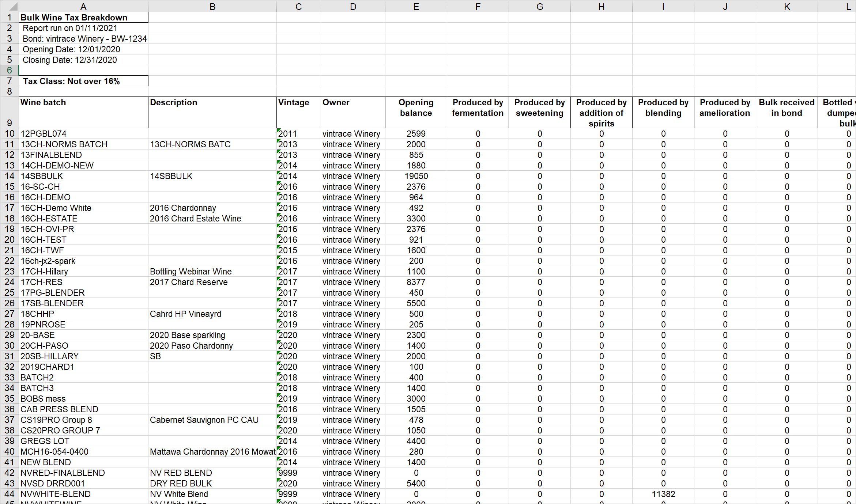Click 'Cabernet Sauvignon PC CAU' description cell
Viewport: 856px width, 504px height.
coord(212,420)
